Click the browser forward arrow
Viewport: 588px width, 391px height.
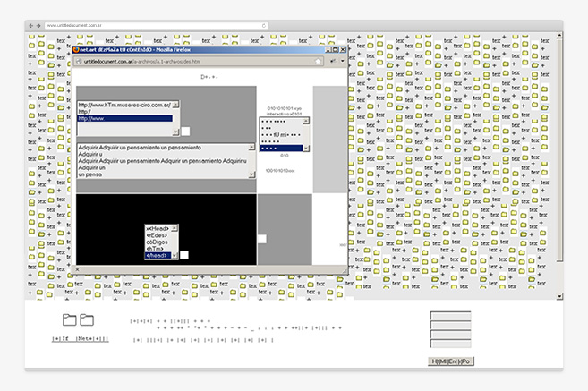click(38, 26)
